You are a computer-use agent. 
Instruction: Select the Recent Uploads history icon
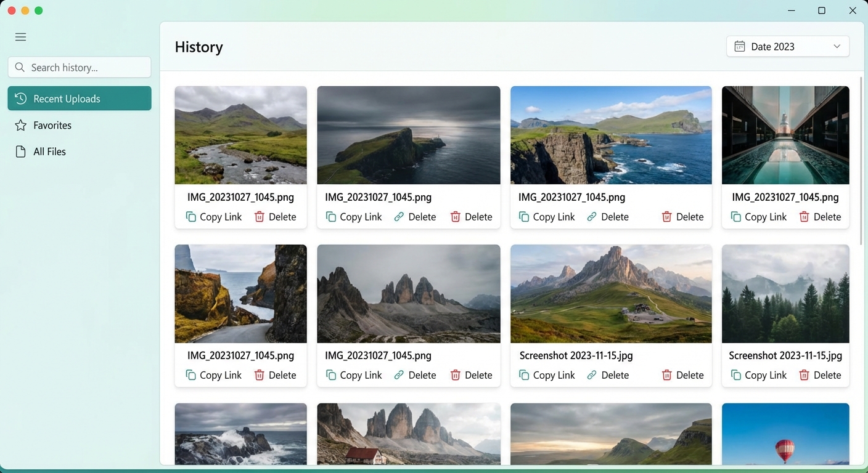(21, 99)
